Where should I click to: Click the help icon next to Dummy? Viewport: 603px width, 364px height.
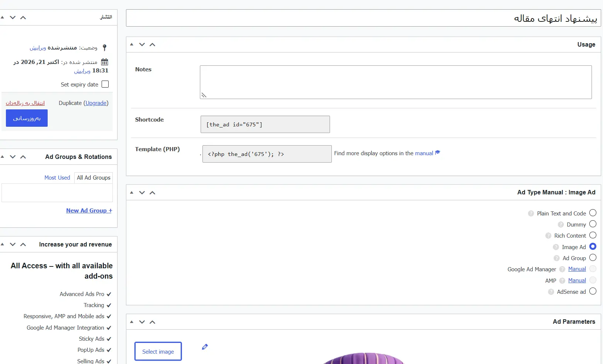coord(561,225)
